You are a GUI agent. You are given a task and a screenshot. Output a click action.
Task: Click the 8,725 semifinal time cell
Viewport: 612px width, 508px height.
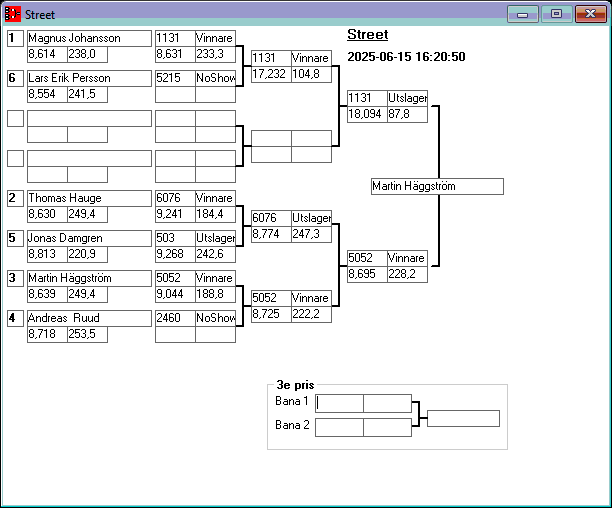pos(271,314)
